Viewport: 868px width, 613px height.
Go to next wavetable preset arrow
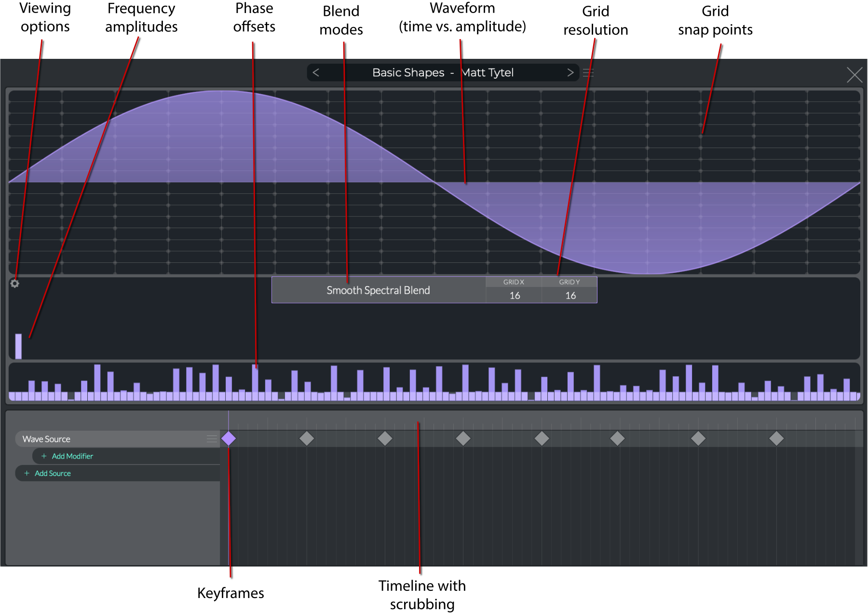[570, 72]
